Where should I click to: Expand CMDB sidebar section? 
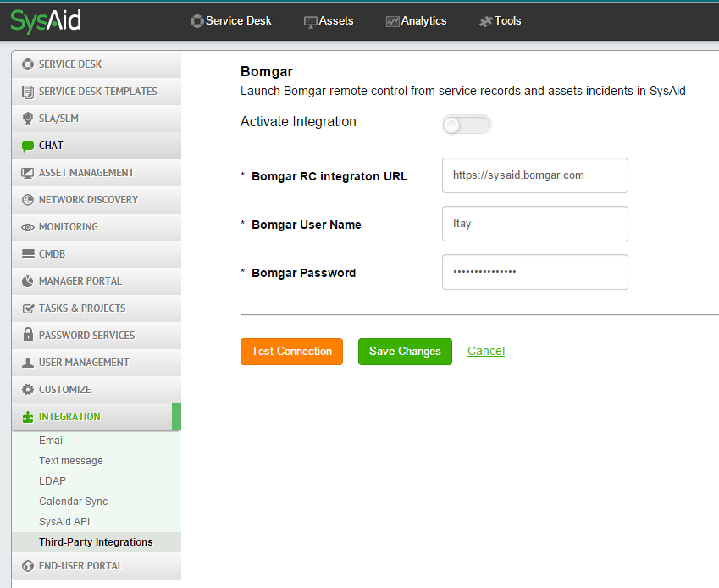click(97, 253)
